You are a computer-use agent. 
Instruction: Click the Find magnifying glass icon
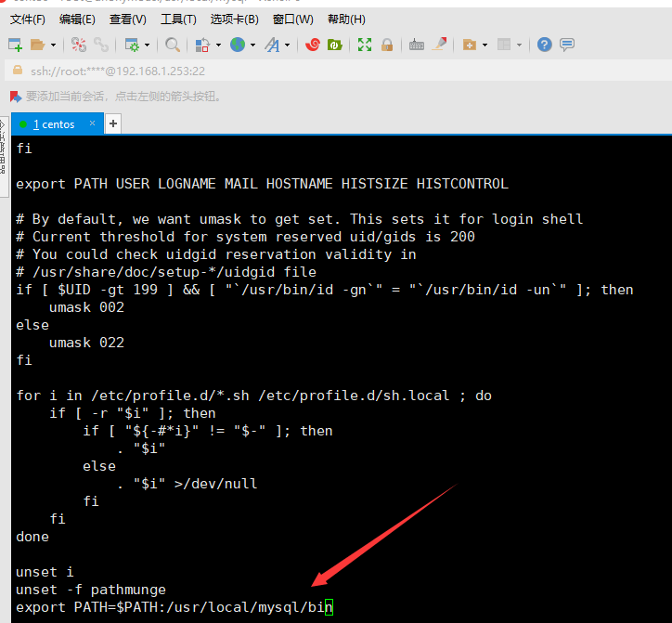(x=173, y=45)
